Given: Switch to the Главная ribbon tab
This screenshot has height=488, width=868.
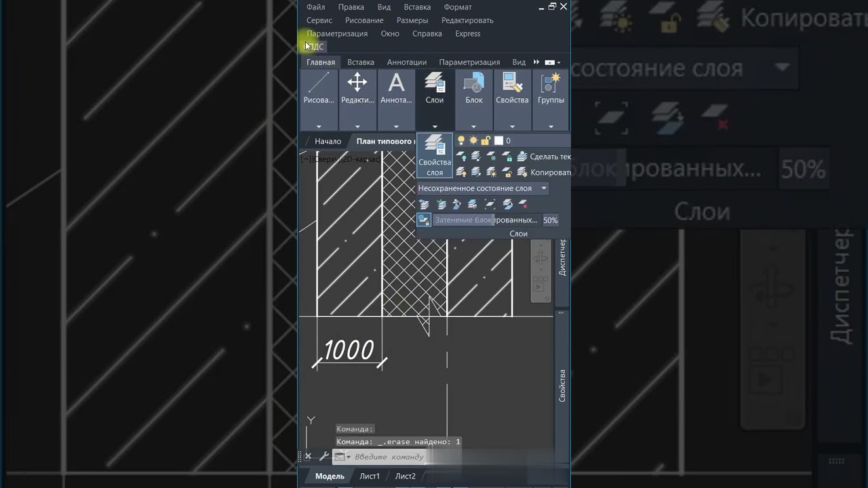Looking at the screenshot, I should pos(321,62).
